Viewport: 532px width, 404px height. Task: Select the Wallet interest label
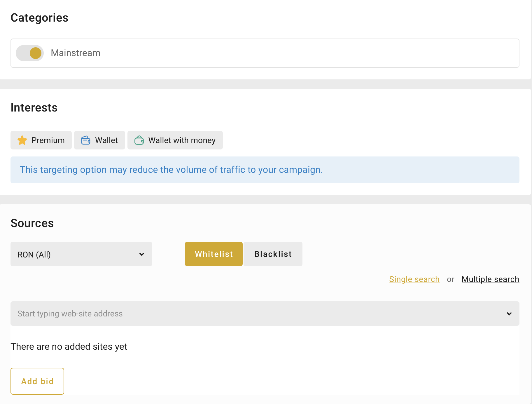point(106,140)
